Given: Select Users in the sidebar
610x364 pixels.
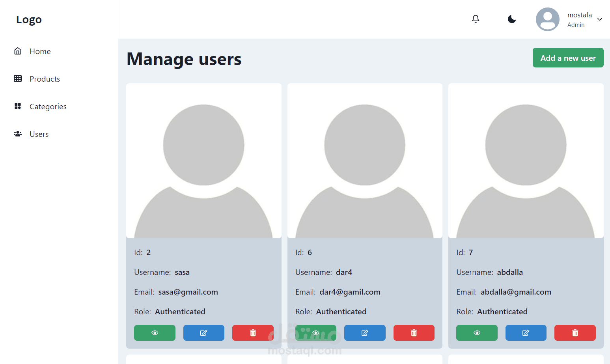Looking at the screenshot, I should [x=39, y=134].
